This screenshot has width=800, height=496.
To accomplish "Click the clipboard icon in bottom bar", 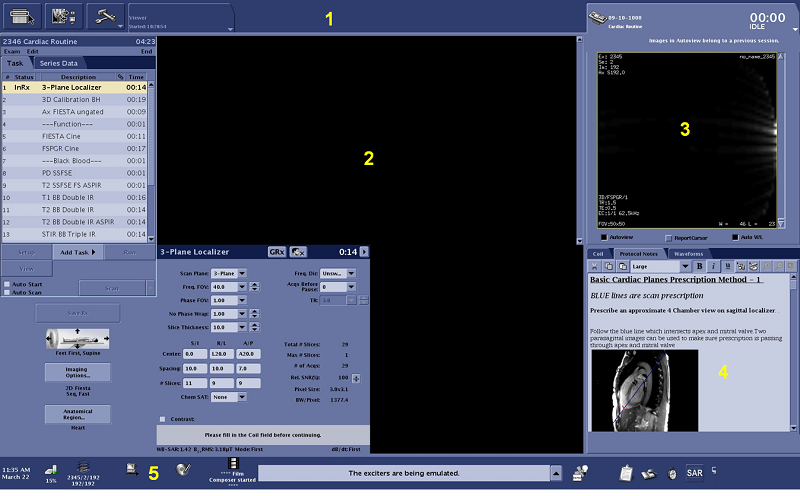I will (624, 473).
